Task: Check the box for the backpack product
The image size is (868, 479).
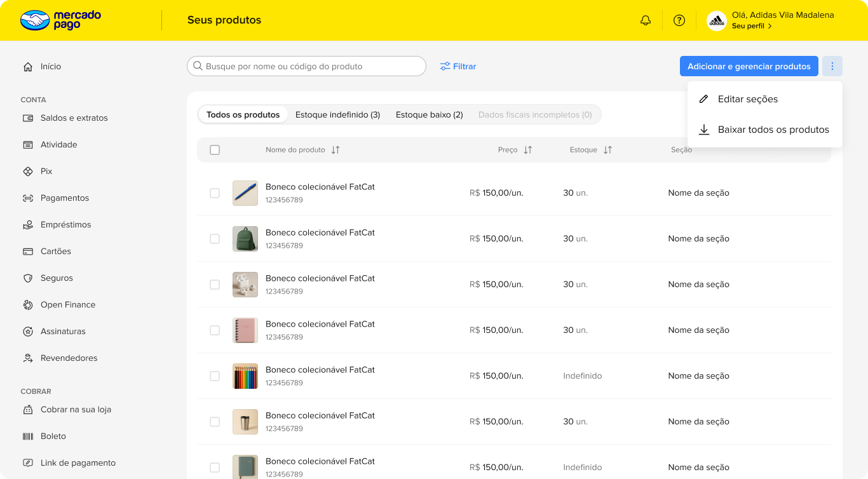Action: pos(215,239)
